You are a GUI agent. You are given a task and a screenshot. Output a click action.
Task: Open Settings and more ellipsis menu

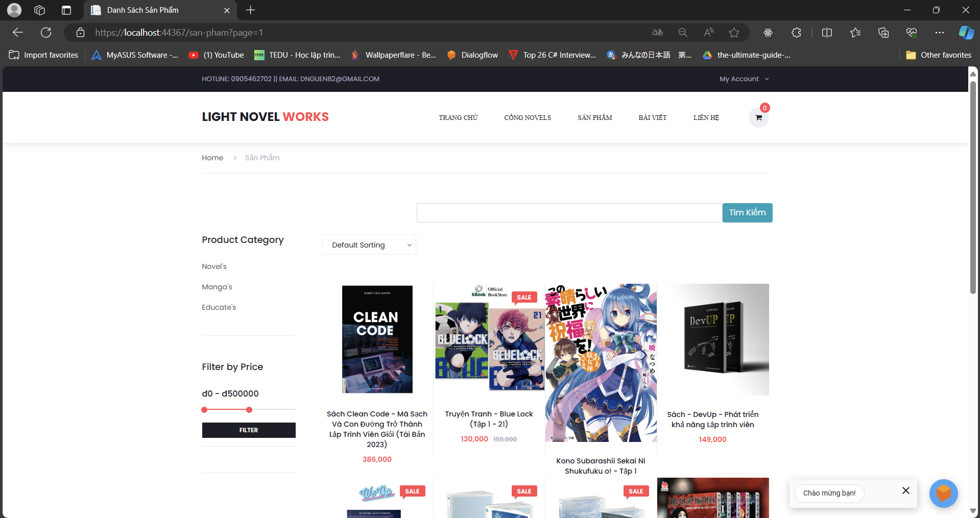coord(940,33)
